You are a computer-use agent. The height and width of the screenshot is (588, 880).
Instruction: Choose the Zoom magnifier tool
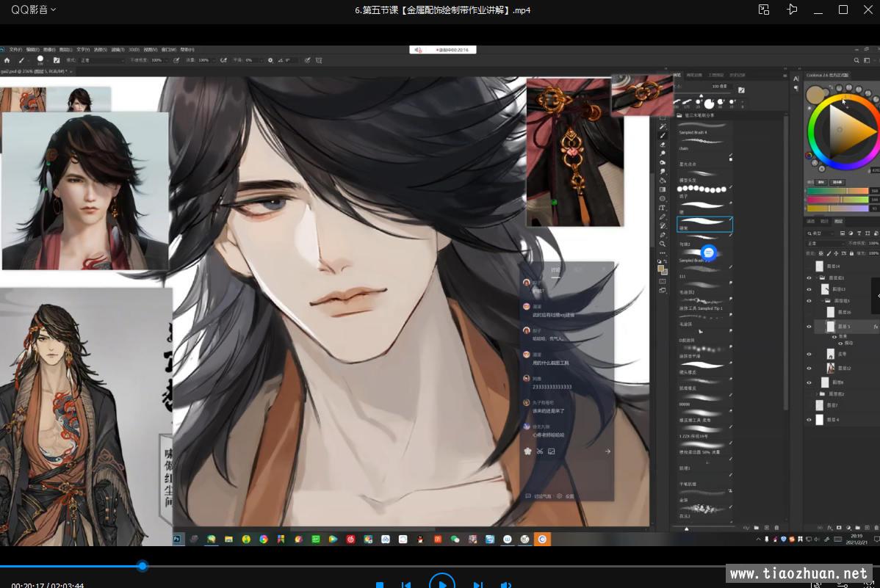coord(663,244)
